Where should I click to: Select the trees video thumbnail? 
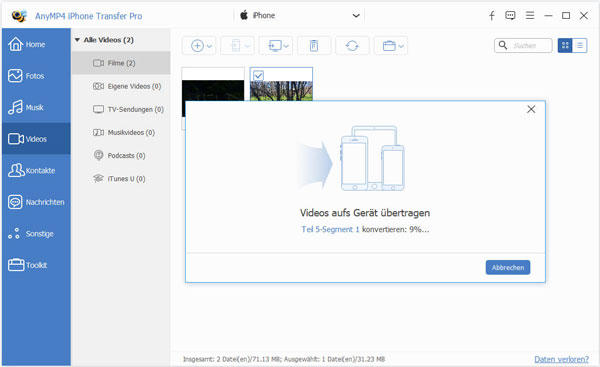pos(281,90)
